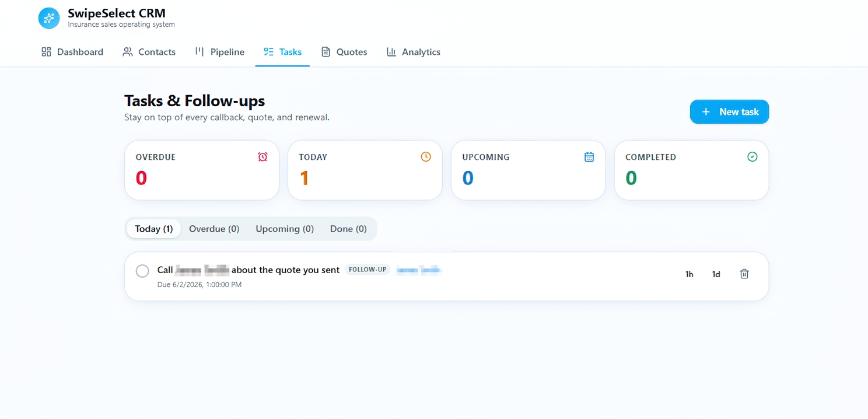This screenshot has width=868, height=419.
Task: Open the Quotes tab
Action: pyautogui.click(x=344, y=52)
